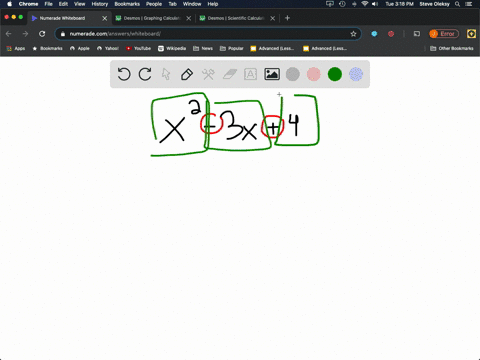Viewport: 480px width, 360px height.
Task: Close the Numerade Whiteboard tab
Action: click(105, 18)
